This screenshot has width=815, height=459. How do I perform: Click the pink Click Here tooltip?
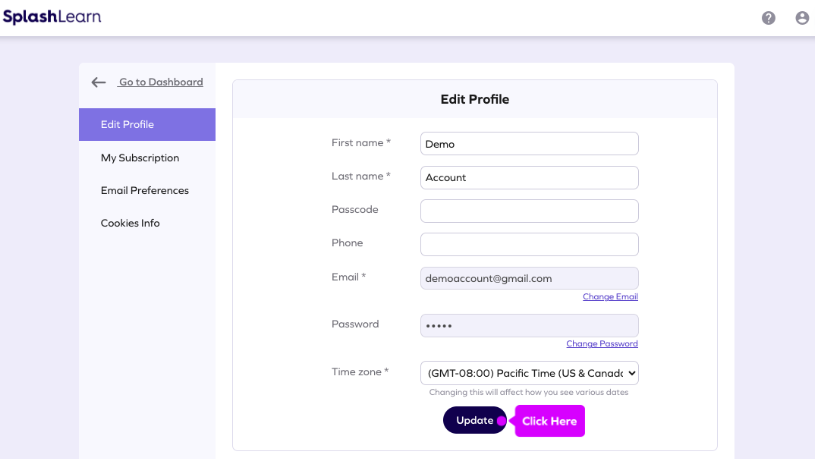(x=550, y=421)
